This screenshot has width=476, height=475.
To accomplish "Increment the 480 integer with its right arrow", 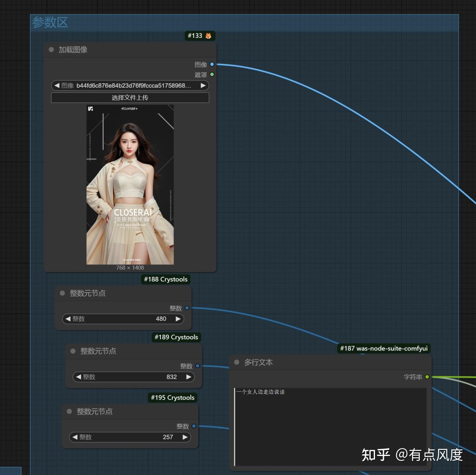I will coord(178,319).
